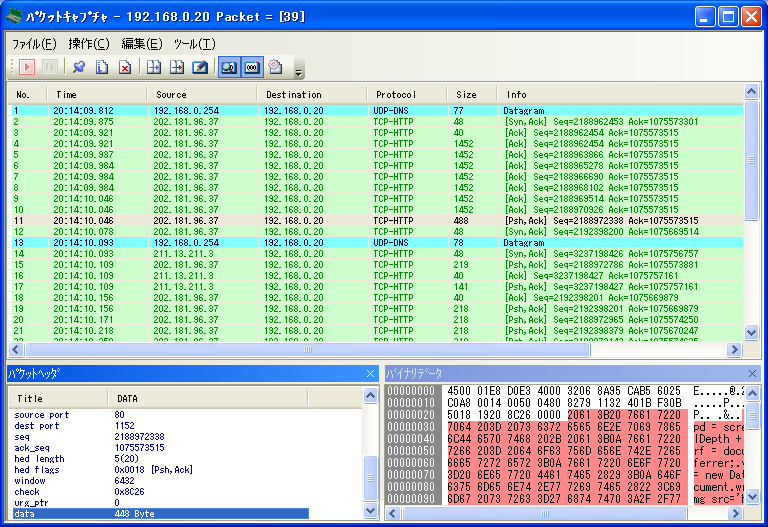Open the ファイル(F) menu
This screenshot has height=527, width=768.
[x=34, y=44]
